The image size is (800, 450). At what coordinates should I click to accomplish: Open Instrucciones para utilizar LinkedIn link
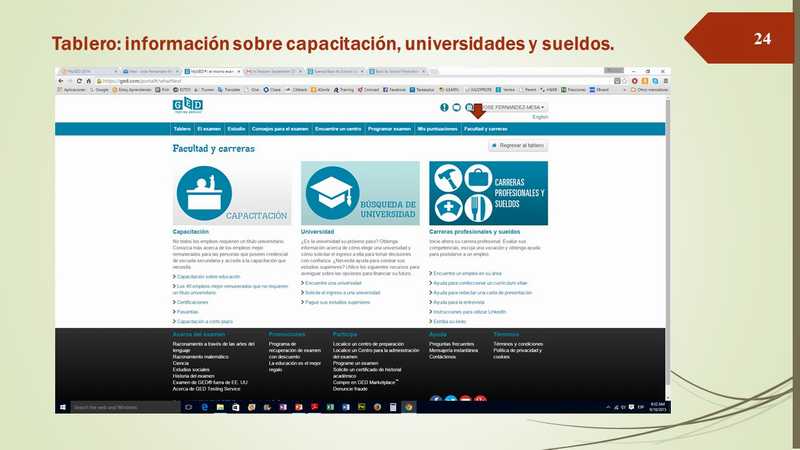pos(470,312)
